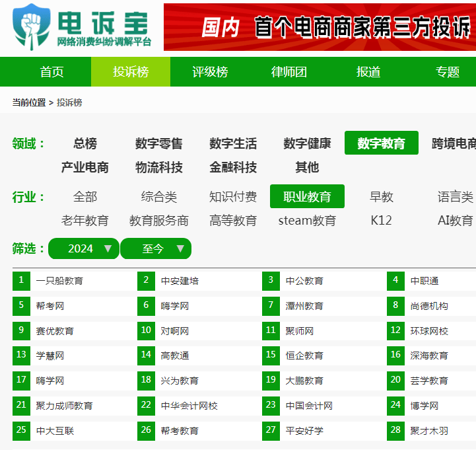Select the 总榜 domain filter
The width and height of the screenshot is (476, 450).
[x=85, y=143]
